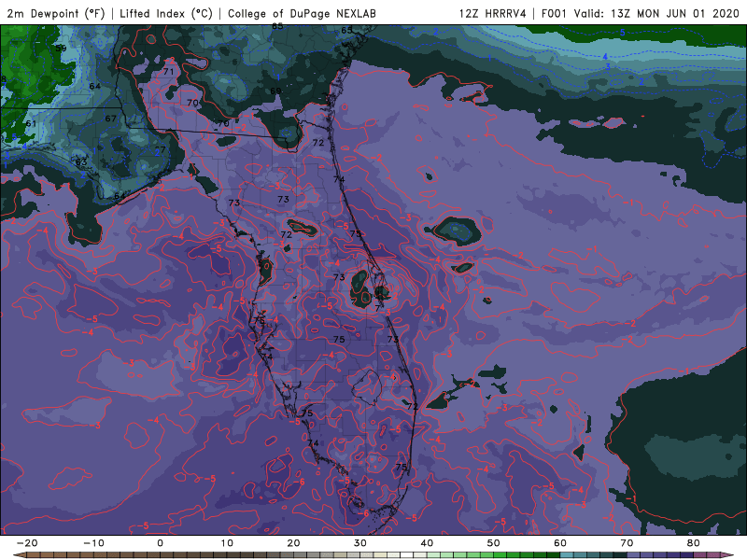Click the "59" dewpoint value on the map
The height and width of the screenshot is (560, 747).
point(61,49)
